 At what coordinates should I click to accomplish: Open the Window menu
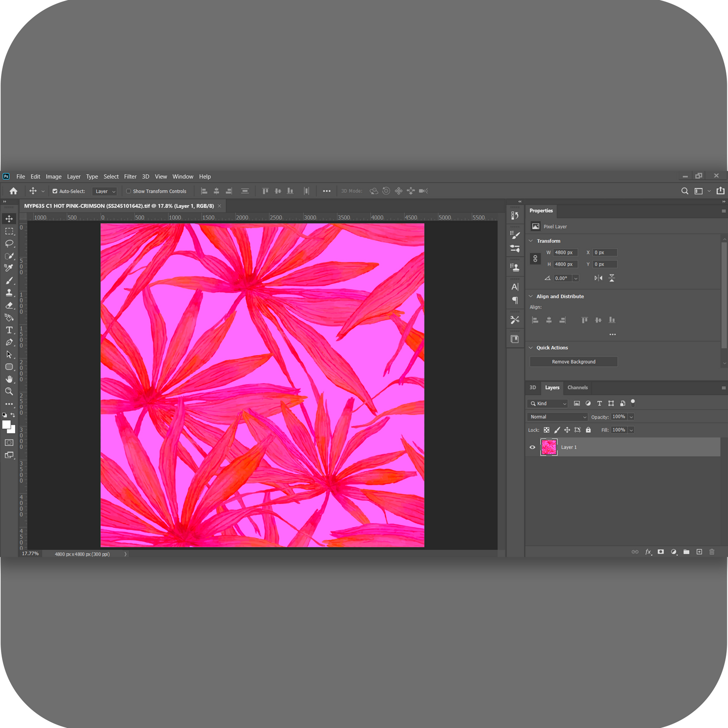[183, 177]
